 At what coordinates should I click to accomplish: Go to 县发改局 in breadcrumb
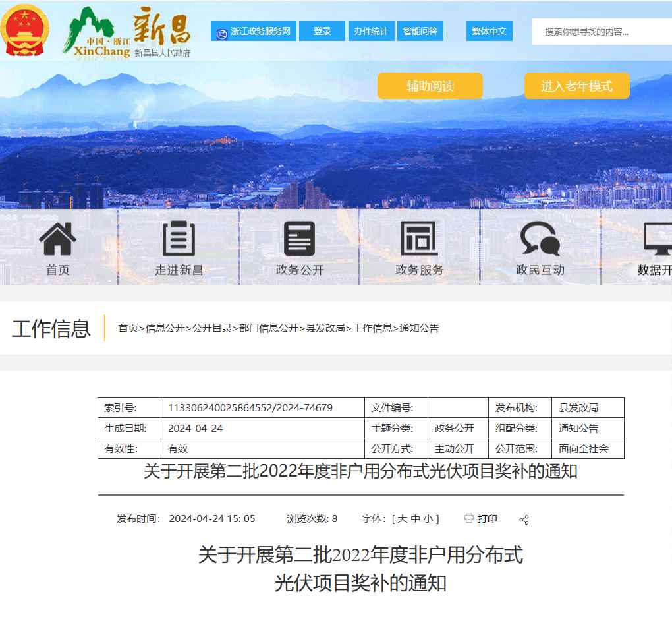pos(325,328)
